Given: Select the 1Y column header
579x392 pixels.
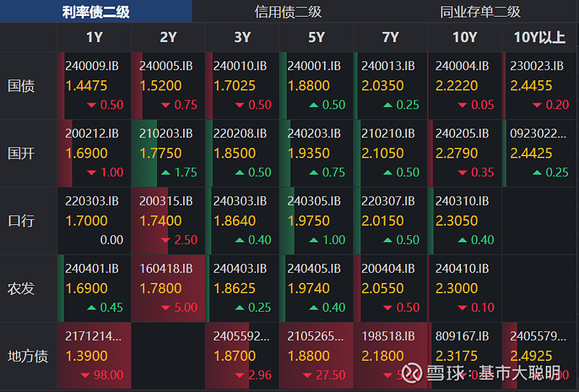Looking at the screenshot, I should [94, 38].
